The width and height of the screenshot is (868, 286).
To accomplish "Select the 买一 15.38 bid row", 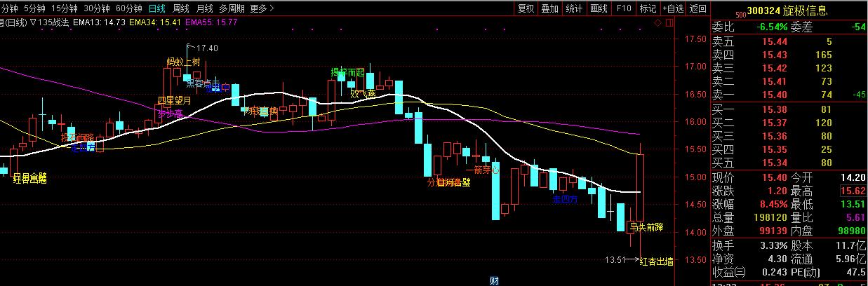I will tap(789, 109).
